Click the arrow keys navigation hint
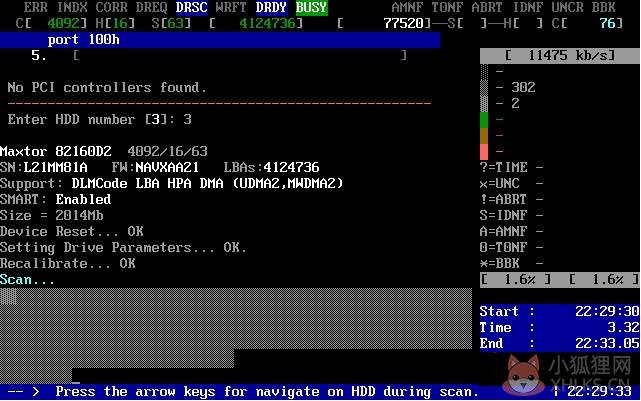The image size is (641, 401). pos(267,392)
